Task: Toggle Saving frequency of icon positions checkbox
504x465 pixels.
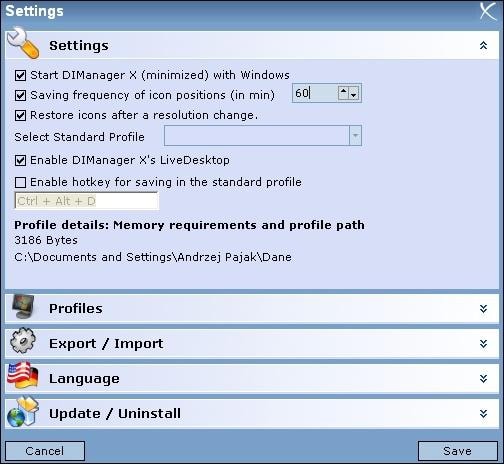Action: click(x=20, y=96)
